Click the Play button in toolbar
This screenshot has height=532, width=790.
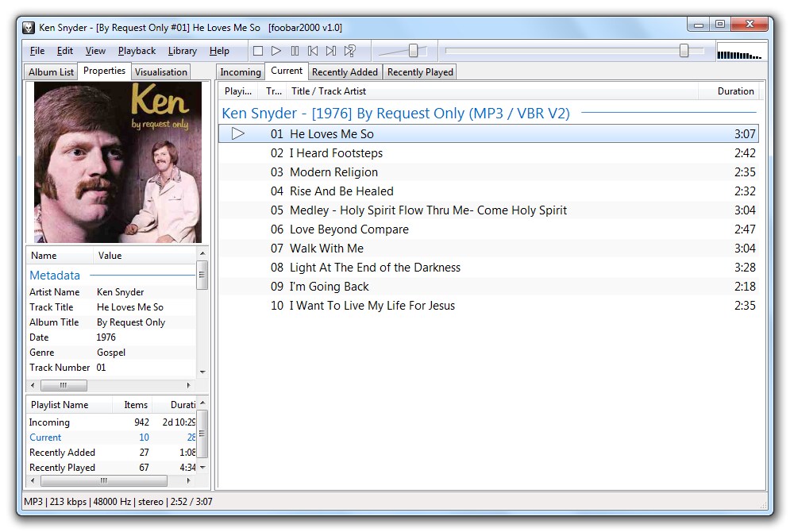276,51
